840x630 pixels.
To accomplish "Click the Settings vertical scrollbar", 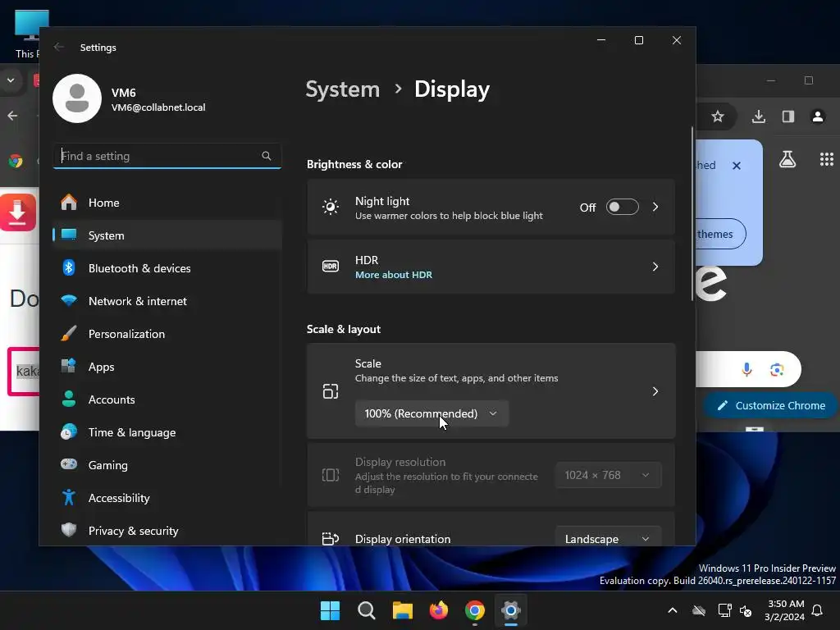I will pos(692,214).
